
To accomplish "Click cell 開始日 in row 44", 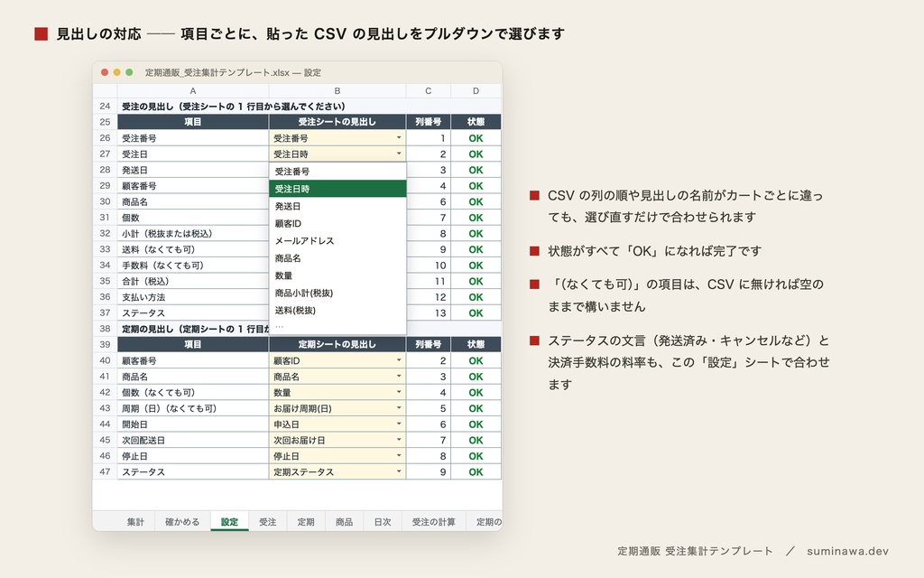I will pos(193,424).
